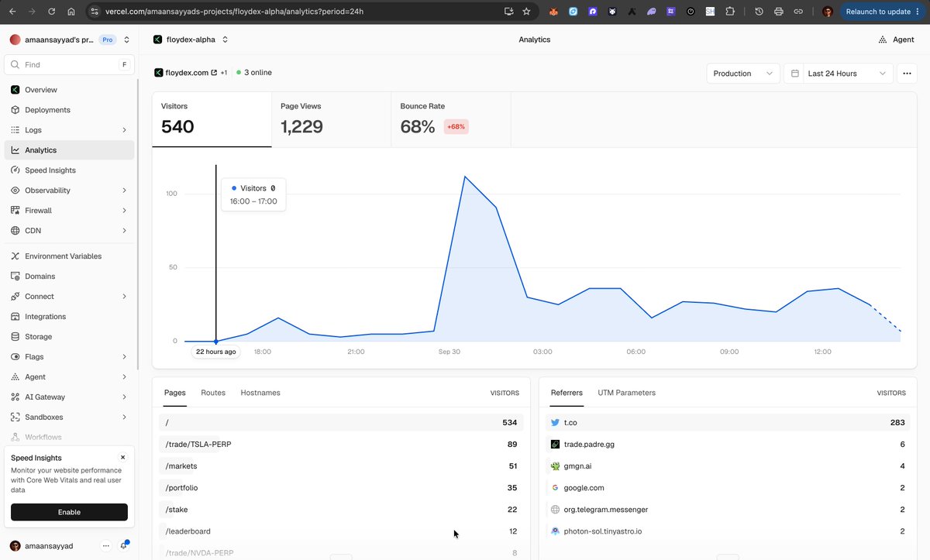Focus the Find search field
Screen dimensions: 930x560
[69, 65]
